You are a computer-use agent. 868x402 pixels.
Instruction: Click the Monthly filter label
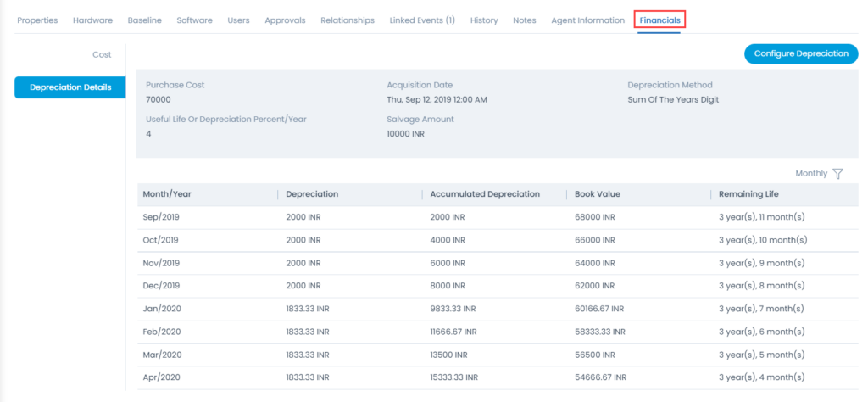point(811,174)
